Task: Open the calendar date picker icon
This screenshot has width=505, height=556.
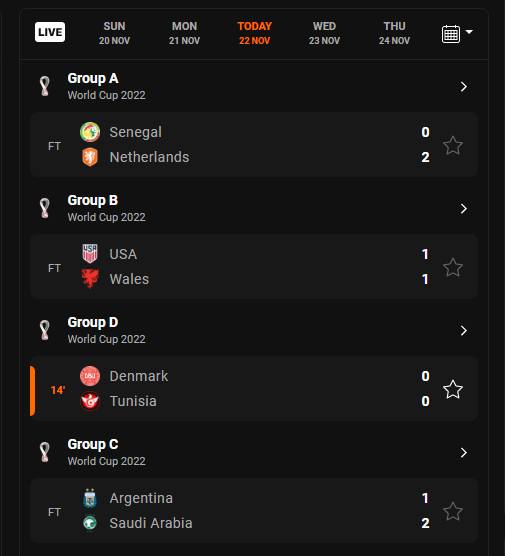Action: [x=451, y=34]
